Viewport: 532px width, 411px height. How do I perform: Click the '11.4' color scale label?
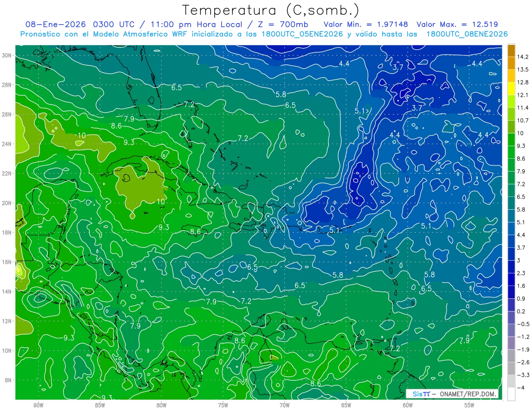click(x=522, y=108)
